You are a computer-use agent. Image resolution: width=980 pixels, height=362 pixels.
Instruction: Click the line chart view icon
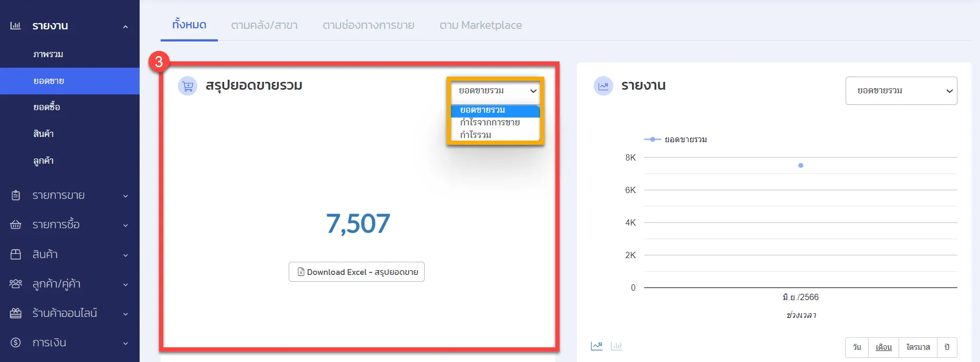coord(596,346)
